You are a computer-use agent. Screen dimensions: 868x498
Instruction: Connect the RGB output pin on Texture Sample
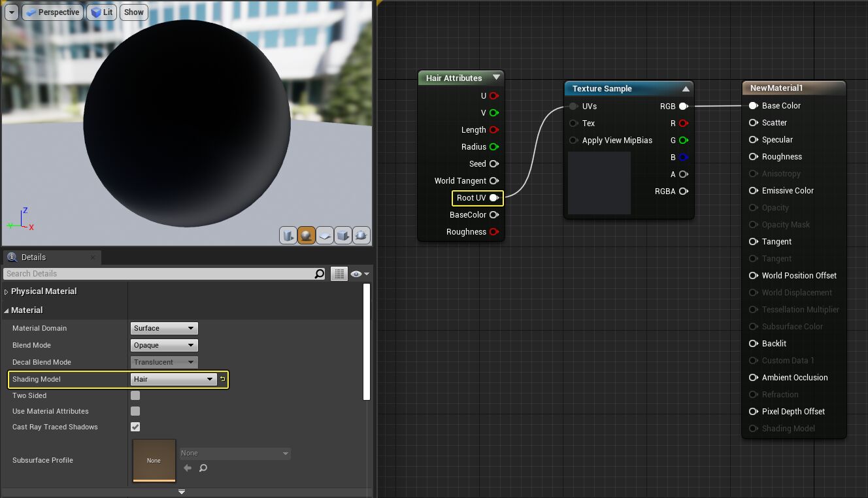tap(684, 106)
